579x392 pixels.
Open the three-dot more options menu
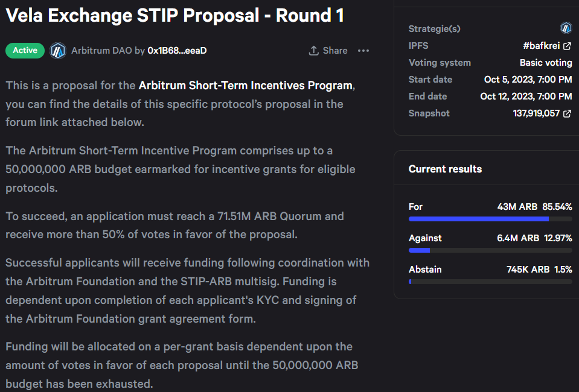click(x=363, y=51)
